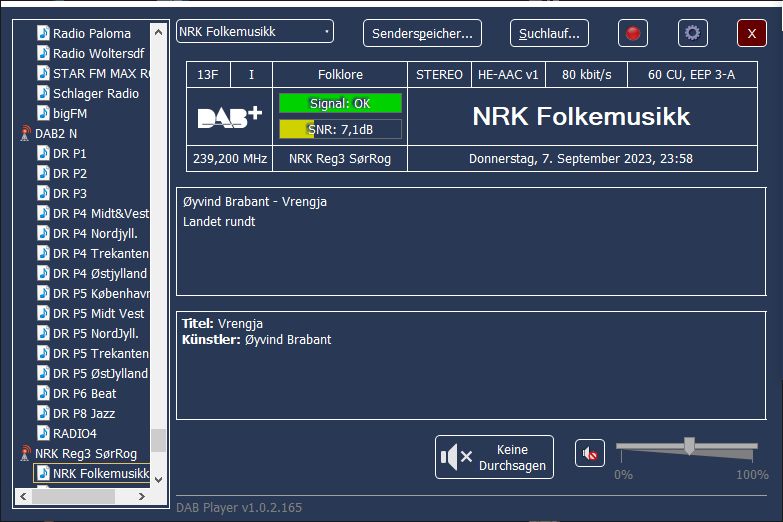
Task: Click the 80 kbit/s bitrate cell
Action: point(586,75)
